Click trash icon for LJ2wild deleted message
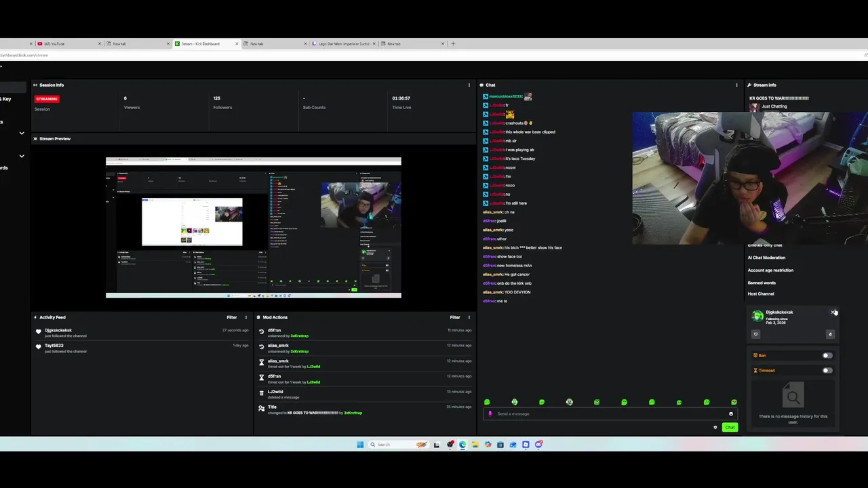 (x=262, y=392)
